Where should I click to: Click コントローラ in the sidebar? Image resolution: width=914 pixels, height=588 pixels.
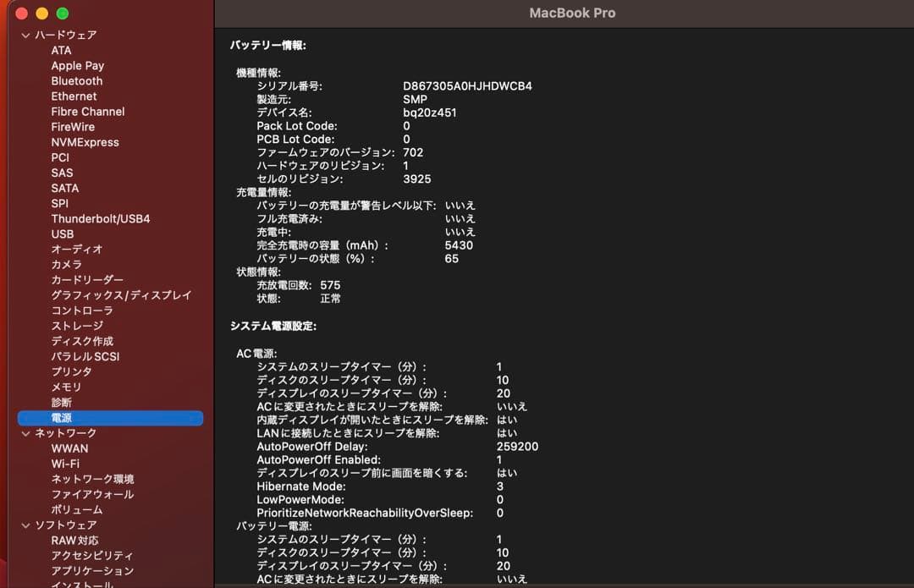tap(81, 310)
